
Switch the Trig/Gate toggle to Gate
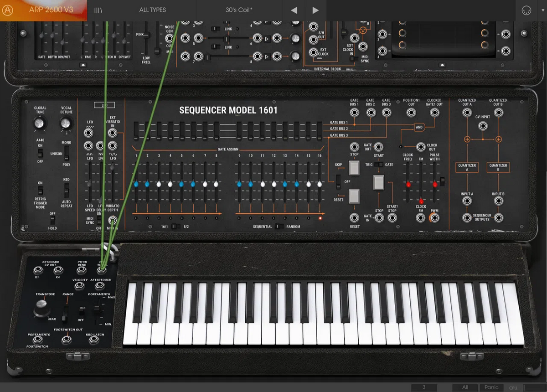pos(382,165)
